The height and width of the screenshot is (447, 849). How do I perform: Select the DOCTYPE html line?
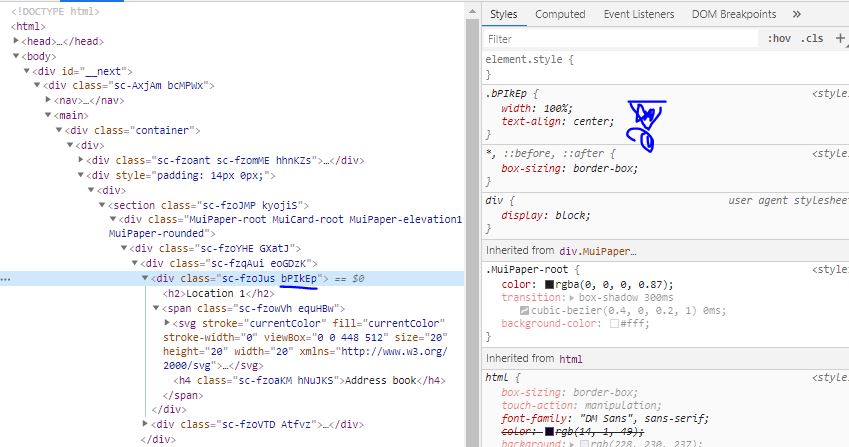[55, 11]
